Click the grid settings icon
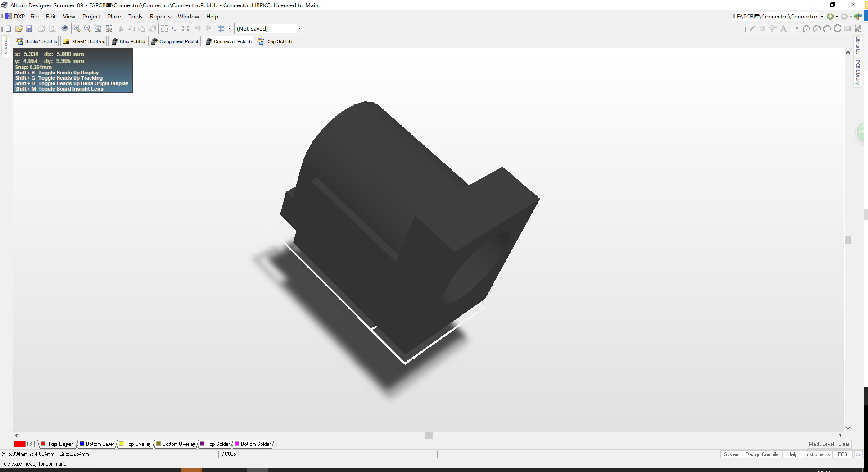This screenshot has height=472, width=868. tap(221, 28)
